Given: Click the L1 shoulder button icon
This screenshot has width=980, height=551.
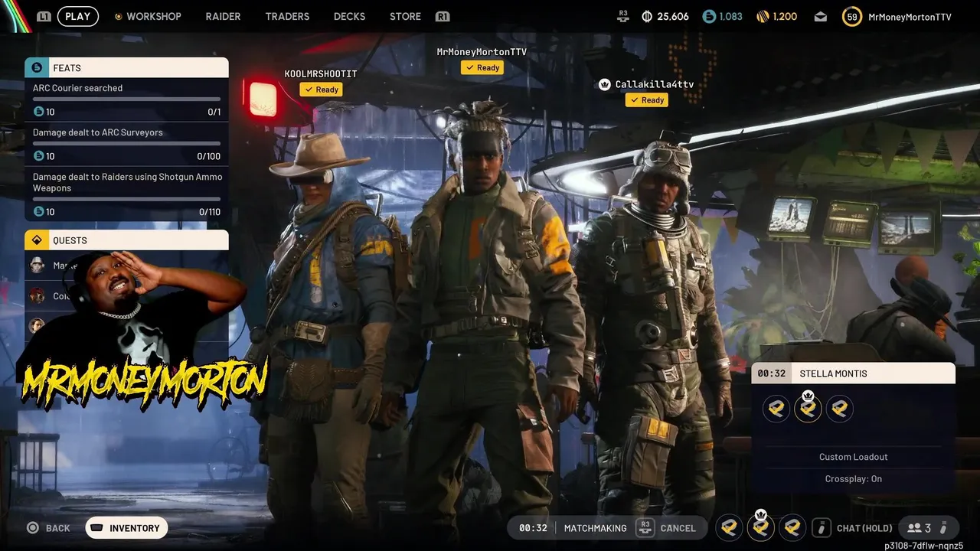Looking at the screenshot, I should pyautogui.click(x=44, y=16).
